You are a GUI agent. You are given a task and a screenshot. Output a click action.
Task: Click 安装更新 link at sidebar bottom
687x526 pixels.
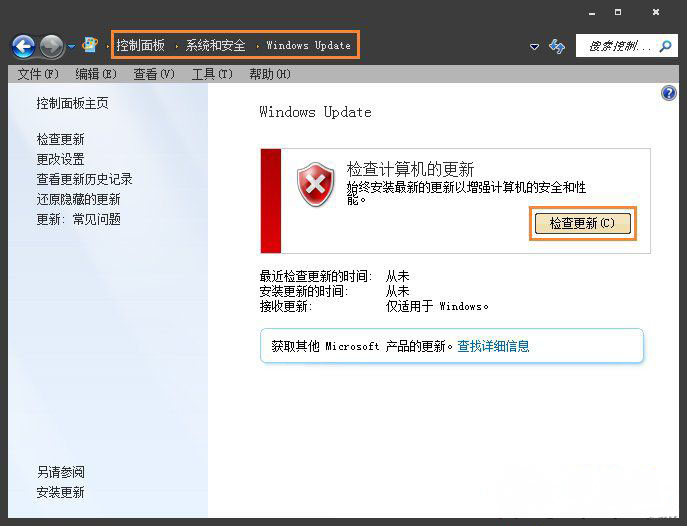coord(60,492)
